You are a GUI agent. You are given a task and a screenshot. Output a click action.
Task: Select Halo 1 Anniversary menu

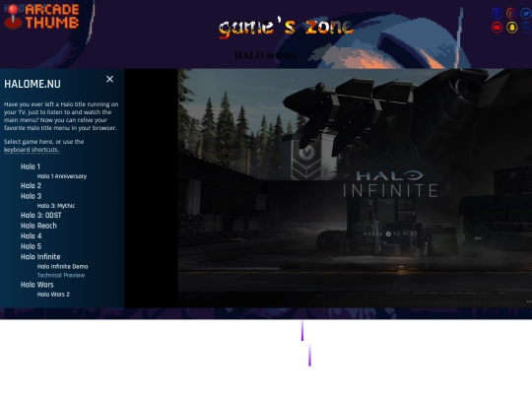(62, 176)
